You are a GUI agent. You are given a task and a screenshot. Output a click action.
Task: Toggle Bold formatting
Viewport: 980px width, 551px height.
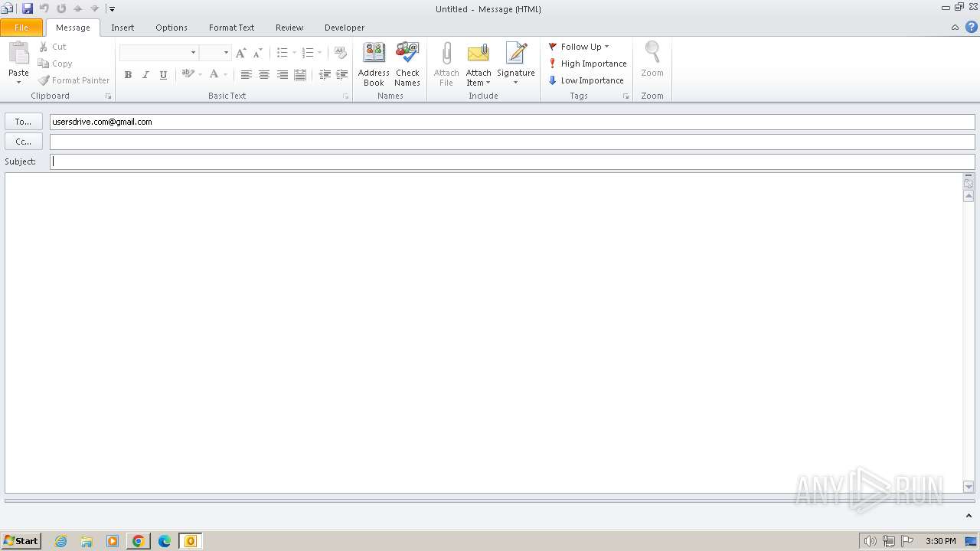click(x=128, y=75)
